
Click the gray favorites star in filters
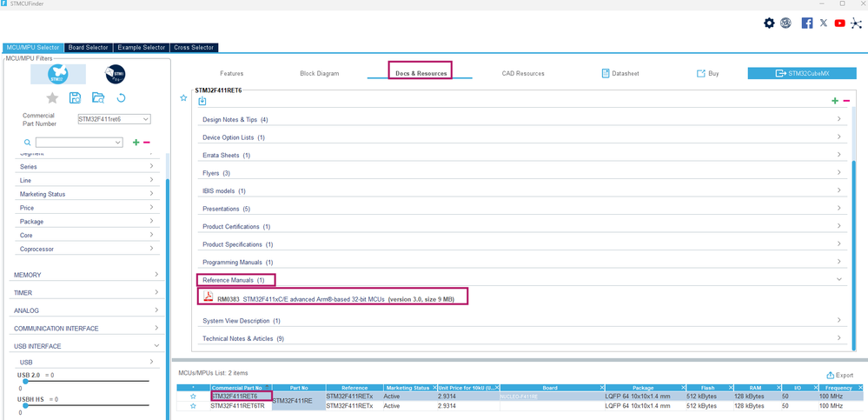point(52,98)
